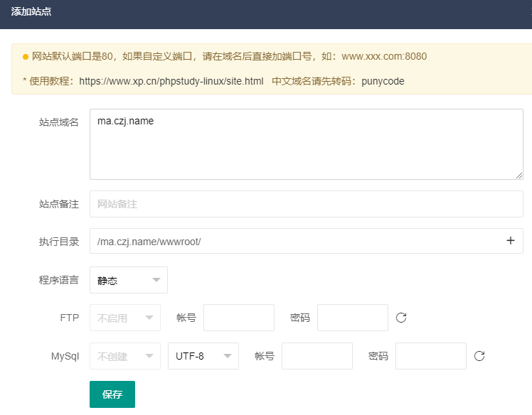Focus the 站点域名 textarea containing ma.czj.name

click(x=307, y=144)
